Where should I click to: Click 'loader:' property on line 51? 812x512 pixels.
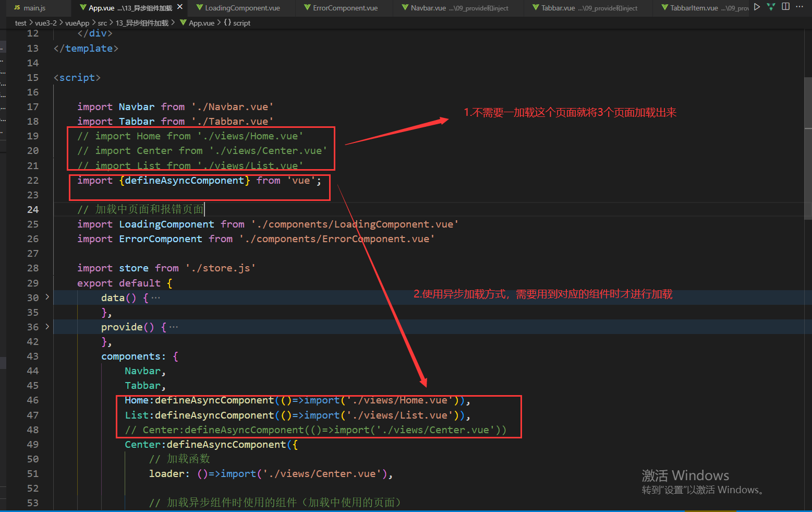[x=169, y=474]
